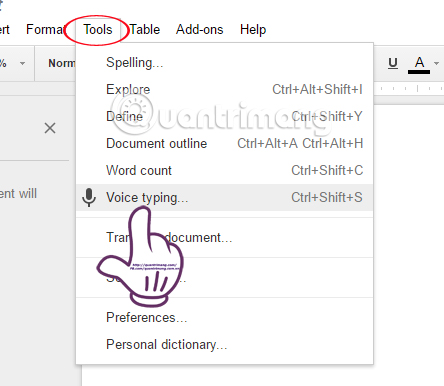The width and height of the screenshot is (444, 386).
Task: Open Preferences from the Tools menu
Action: pos(224,317)
